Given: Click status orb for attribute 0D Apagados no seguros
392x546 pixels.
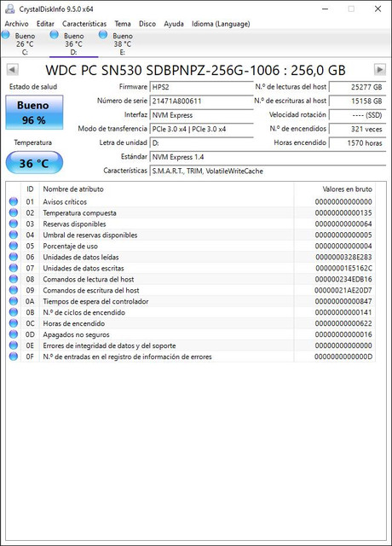Looking at the screenshot, I should pyautogui.click(x=14, y=334).
